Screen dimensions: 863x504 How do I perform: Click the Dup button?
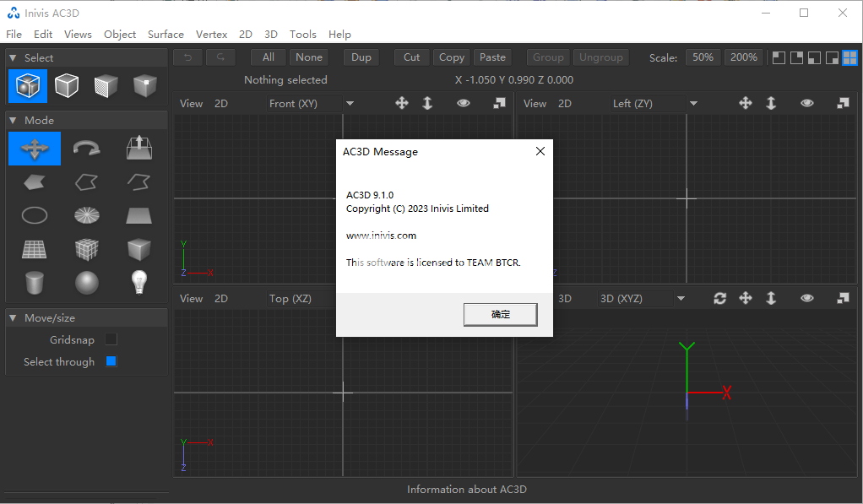[x=361, y=57]
